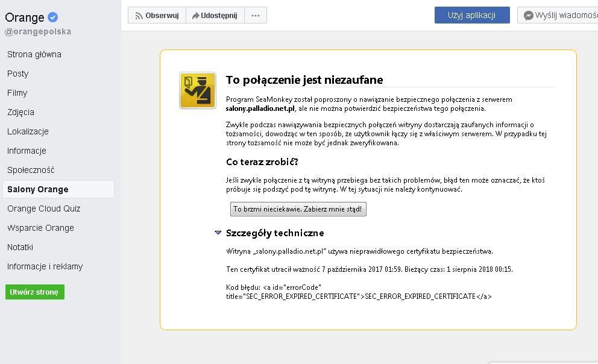Click the Orange page name title
598x364 pixels.
(24, 17)
